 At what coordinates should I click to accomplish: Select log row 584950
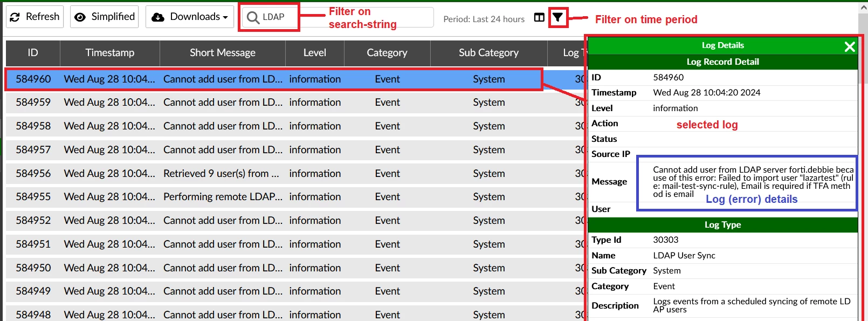click(x=295, y=268)
